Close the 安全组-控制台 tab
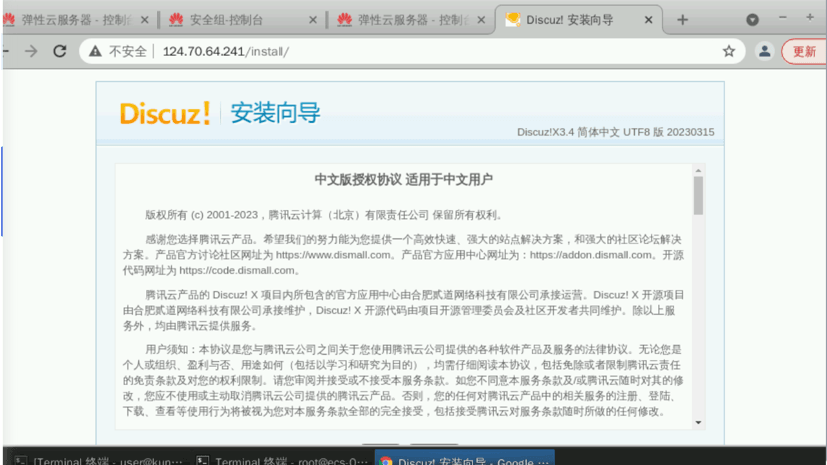Screen dimensions: 827x465 [313, 19]
